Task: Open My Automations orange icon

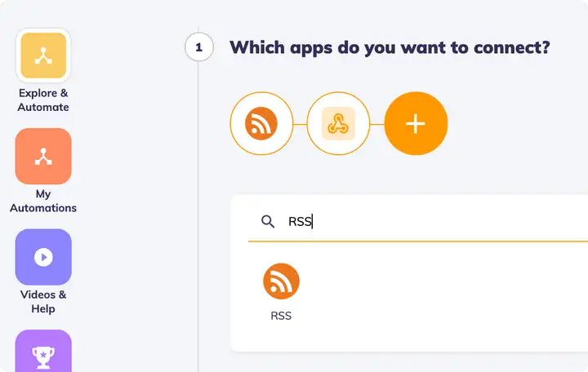Action: tap(43, 156)
